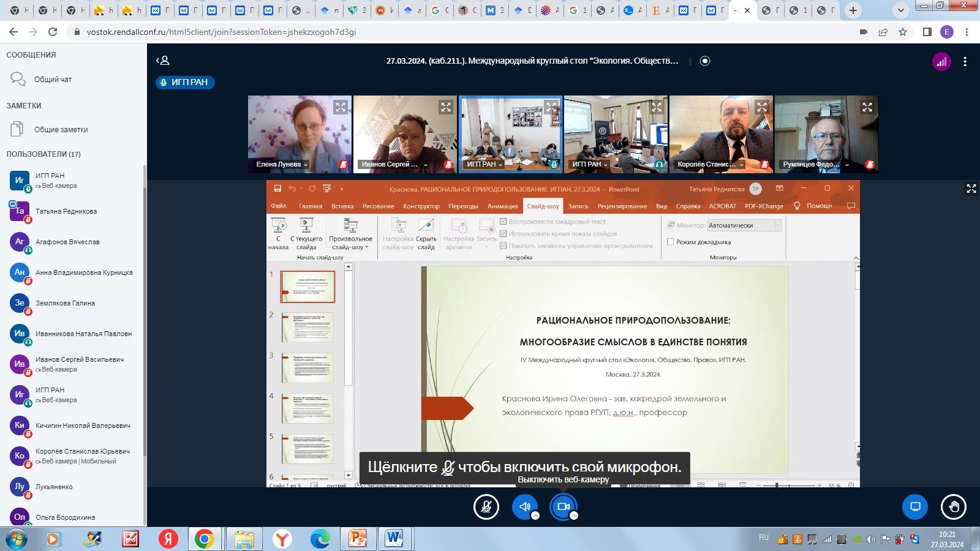Make the presentation fullscreen
This screenshot has height=551, width=980.
point(971,189)
